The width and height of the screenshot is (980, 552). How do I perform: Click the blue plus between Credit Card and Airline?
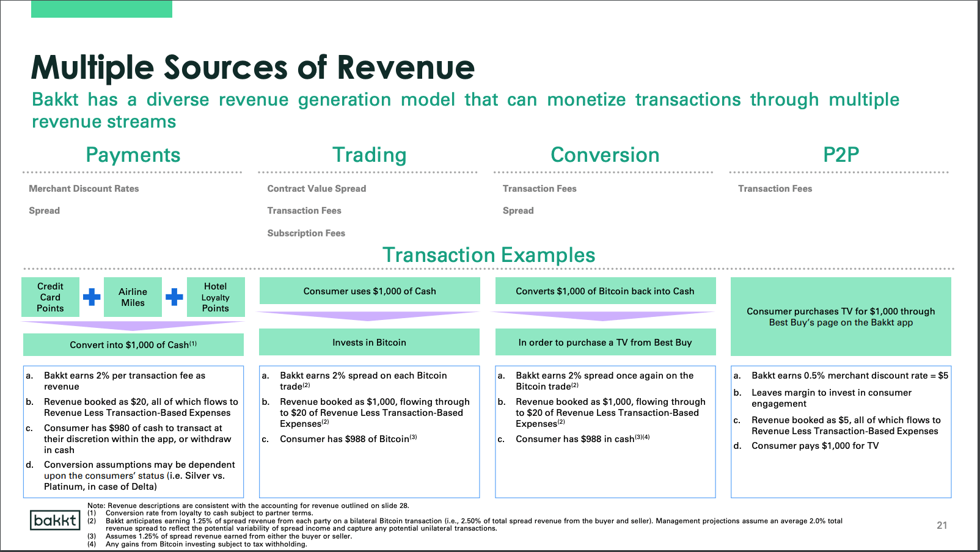[x=92, y=297]
